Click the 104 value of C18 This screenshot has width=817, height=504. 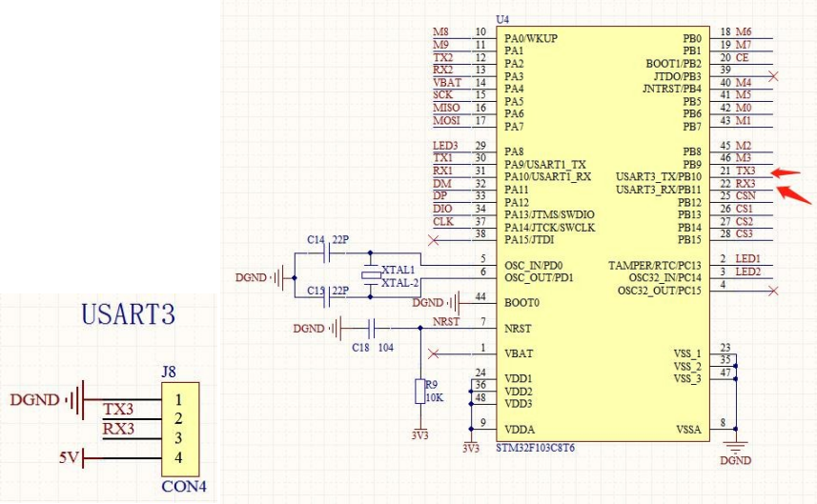click(x=386, y=348)
